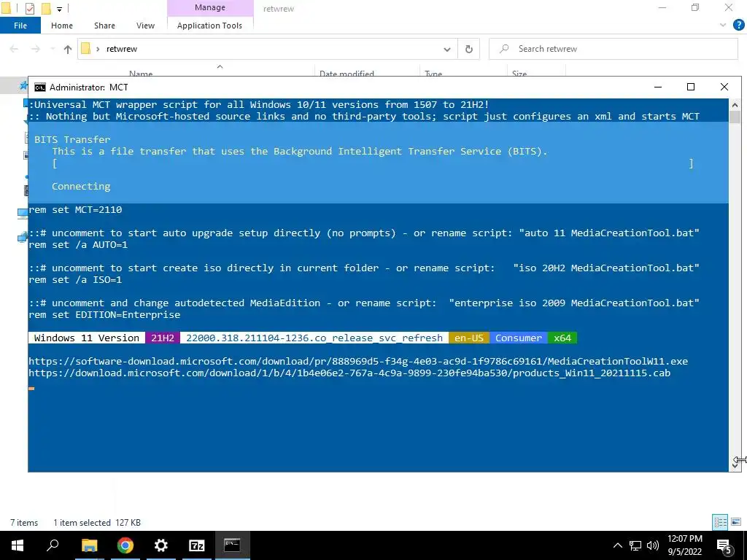Click the MediaCreationToolW11.exe URL line

tap(358, 362)
